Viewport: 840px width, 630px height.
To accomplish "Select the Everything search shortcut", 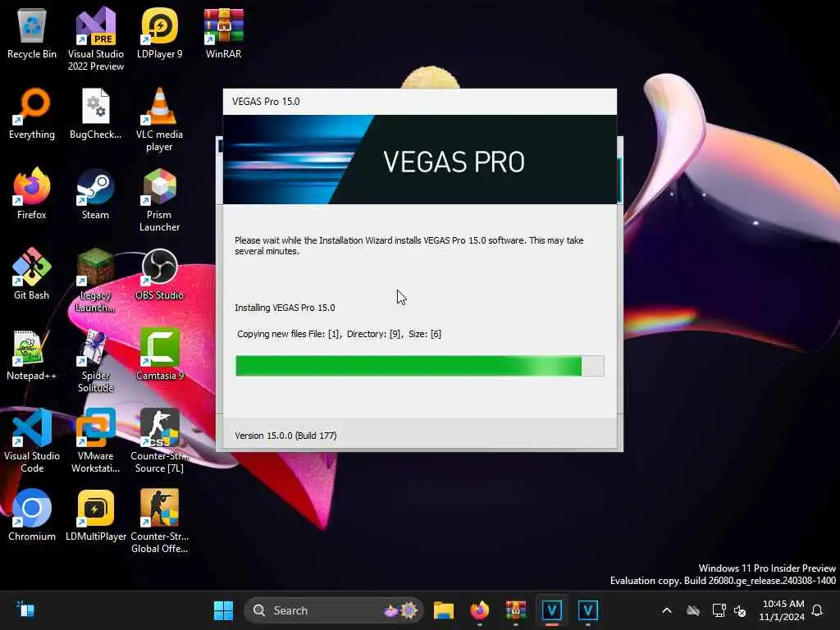I will click(x=32, y=114).
